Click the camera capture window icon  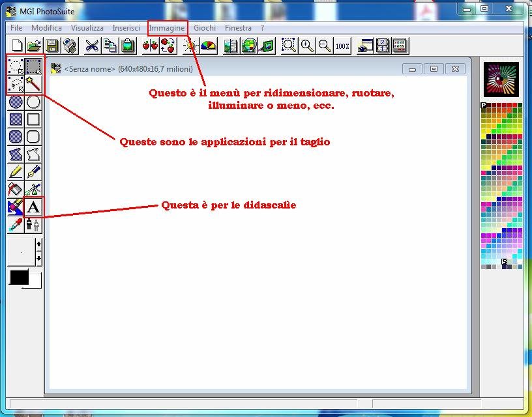point(365,46)
